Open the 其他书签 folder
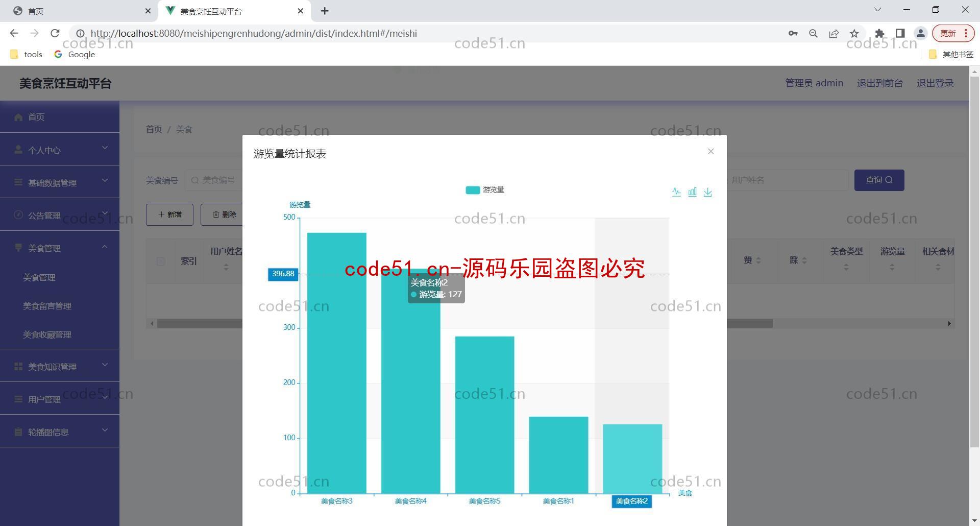Screen dimensions: 980x526 [x=951, y=54]
